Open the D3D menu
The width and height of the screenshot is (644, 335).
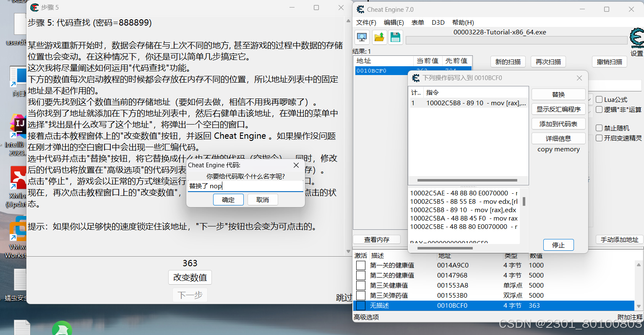pos(438,23)
